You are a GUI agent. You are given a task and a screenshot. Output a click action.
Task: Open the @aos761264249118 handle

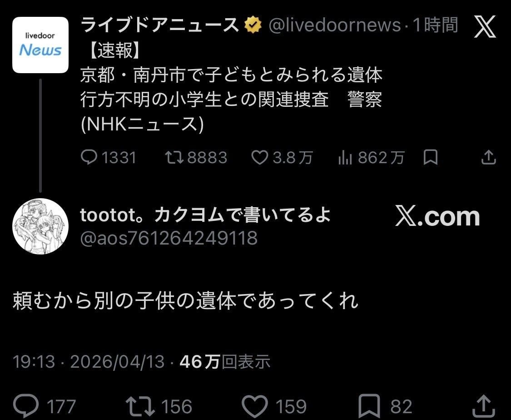tap(169, 238)
